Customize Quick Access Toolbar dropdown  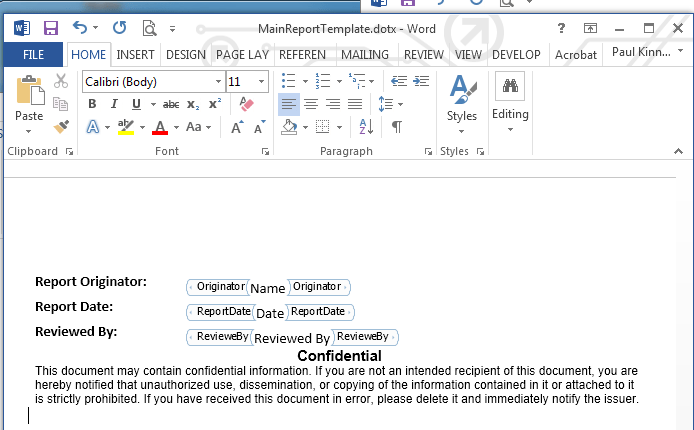click(172, 29)
